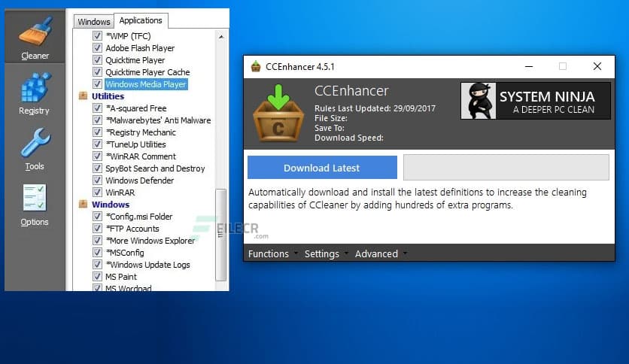
Task: Click the empty download progress bar
Action: pyautogui.click(x=506, y=168)
